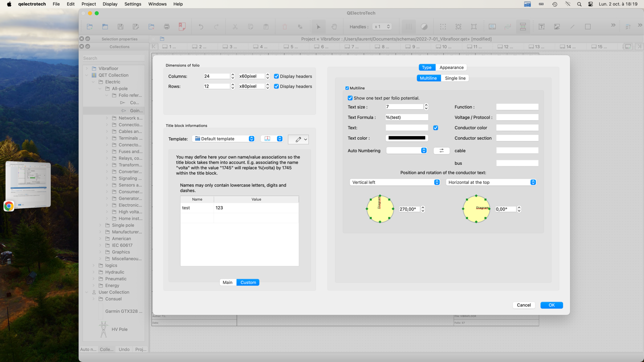
Task: Click the PDF export icon in toolbar
Action: click(x=182, y=27)
